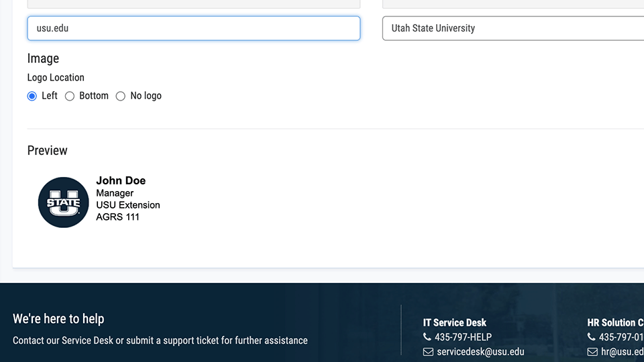The image size is (644, 362).
Task: Click the USU State logo in preview
Action: (63, 202)
